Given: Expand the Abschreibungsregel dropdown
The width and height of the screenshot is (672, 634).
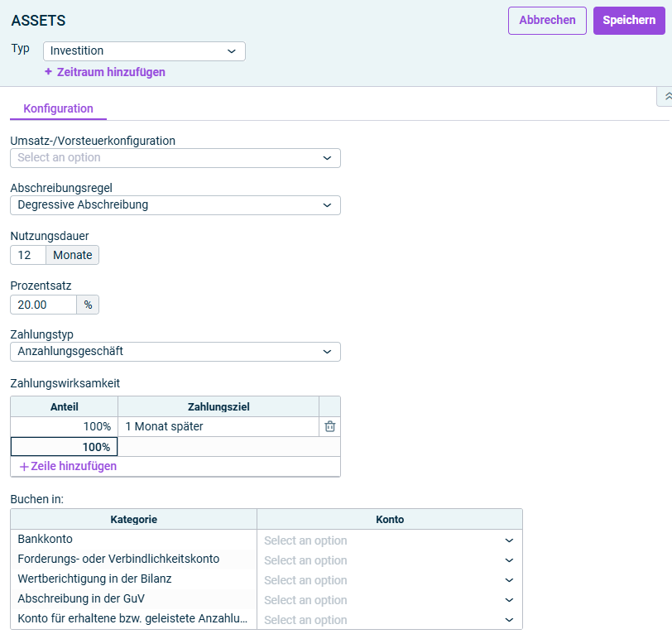Looking at the screenshot, I should click(175, 205).
